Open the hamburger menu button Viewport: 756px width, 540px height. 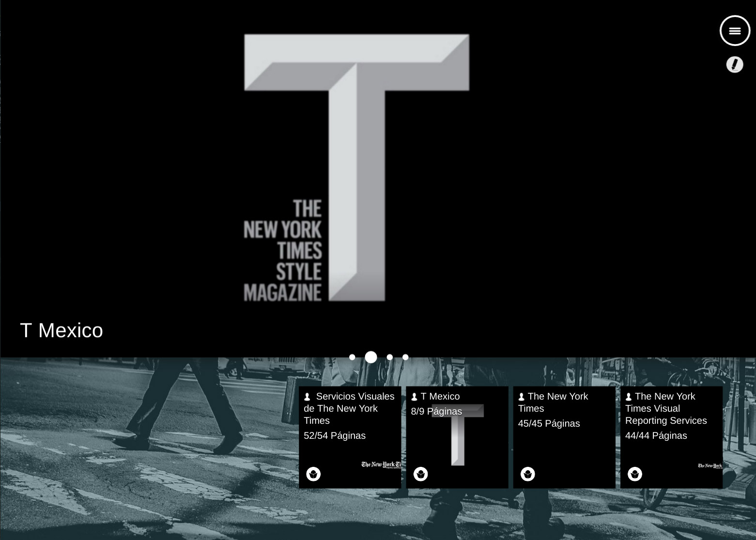(x=735, y=31)
